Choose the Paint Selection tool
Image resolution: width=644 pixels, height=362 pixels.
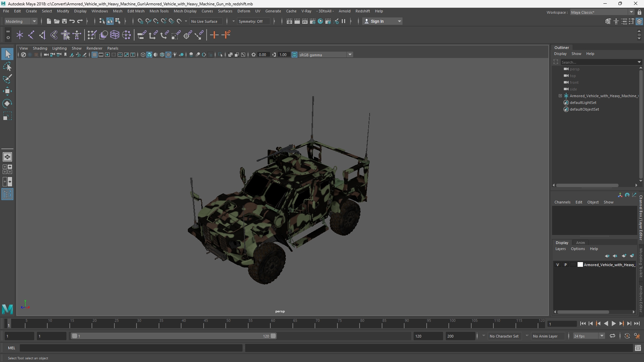click(x=7, y=79)
